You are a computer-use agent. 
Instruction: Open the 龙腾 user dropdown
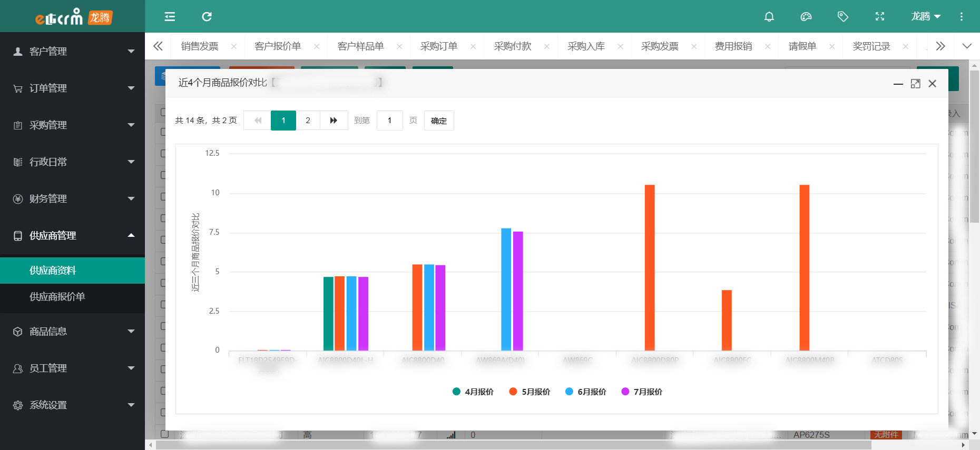pyautogui.click(x=925, y=17)
